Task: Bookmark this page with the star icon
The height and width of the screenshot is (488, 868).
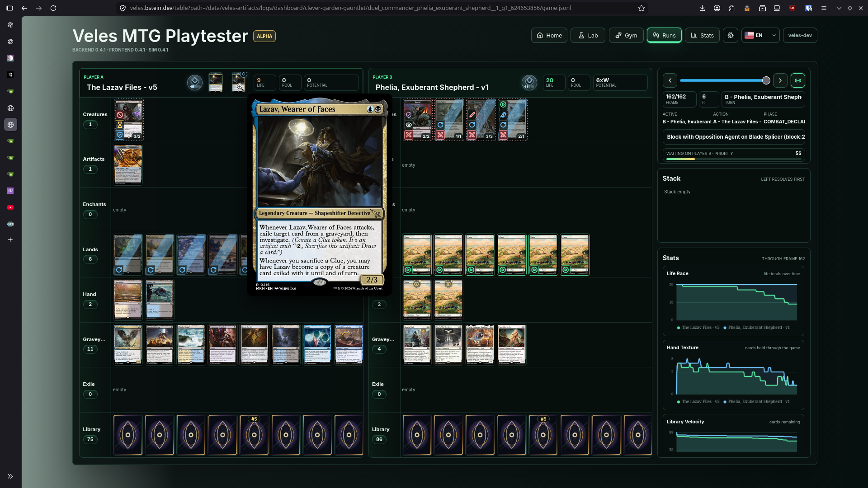Action: click(x=641, y=8)
